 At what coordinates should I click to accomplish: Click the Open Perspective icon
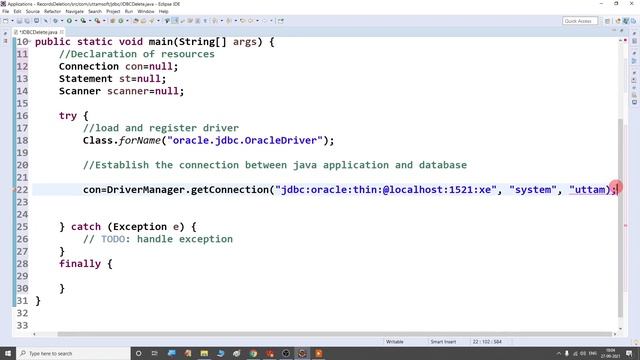tap(607, 21)
